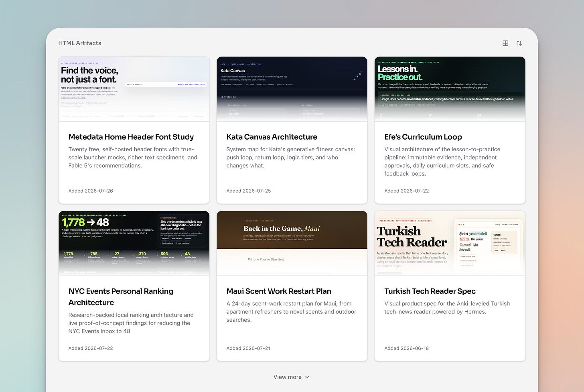Open Back in the Game, Maui thumbnail
The image size is (584, 392).
tap(292, 243)
